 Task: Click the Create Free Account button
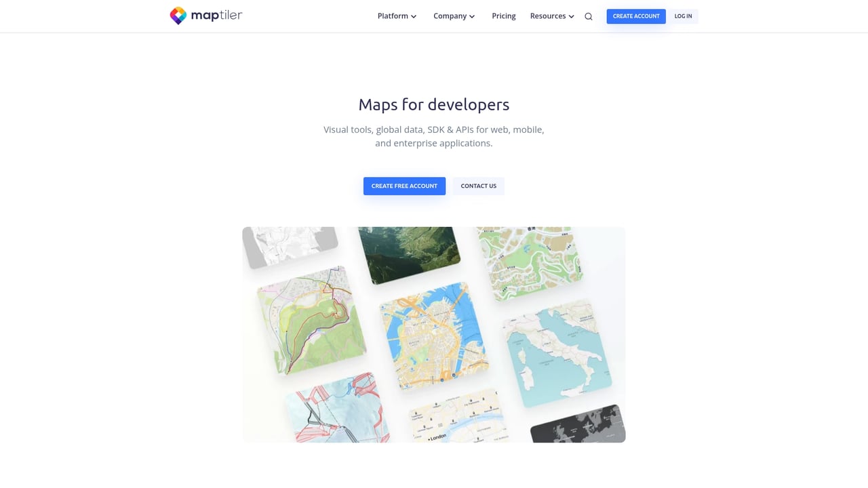(x=404, y=185)
